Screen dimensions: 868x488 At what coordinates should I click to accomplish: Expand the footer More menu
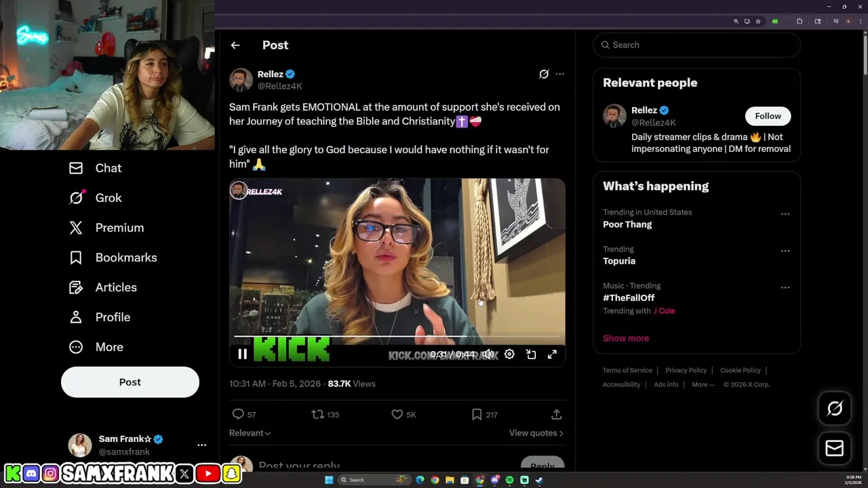703,385
